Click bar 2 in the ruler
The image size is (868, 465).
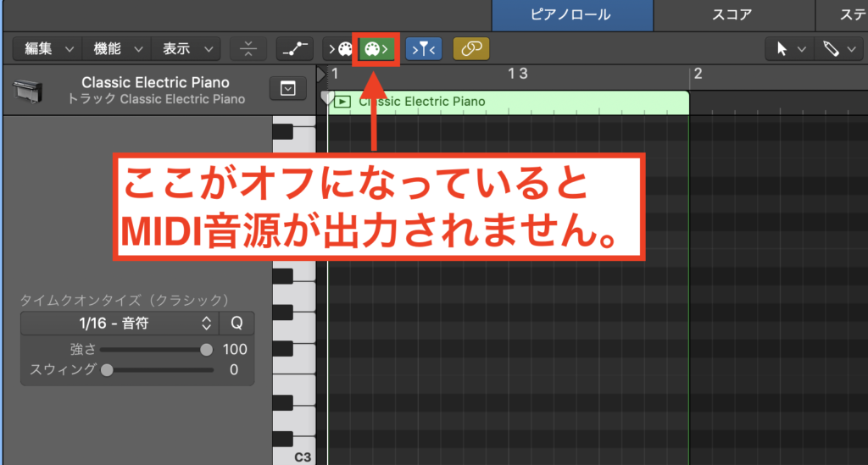[698, 74]
